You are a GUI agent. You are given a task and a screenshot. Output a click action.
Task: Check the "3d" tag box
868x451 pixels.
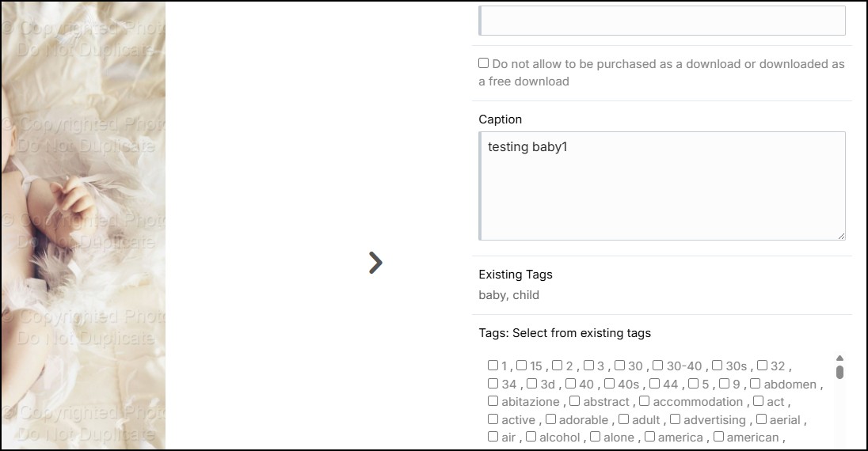[x=532, y=384]
